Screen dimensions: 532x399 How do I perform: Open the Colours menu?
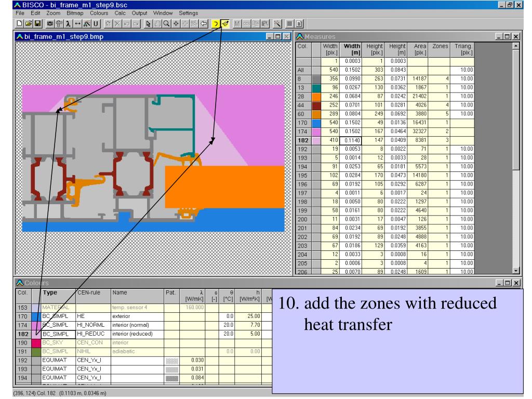pos(99,13)
